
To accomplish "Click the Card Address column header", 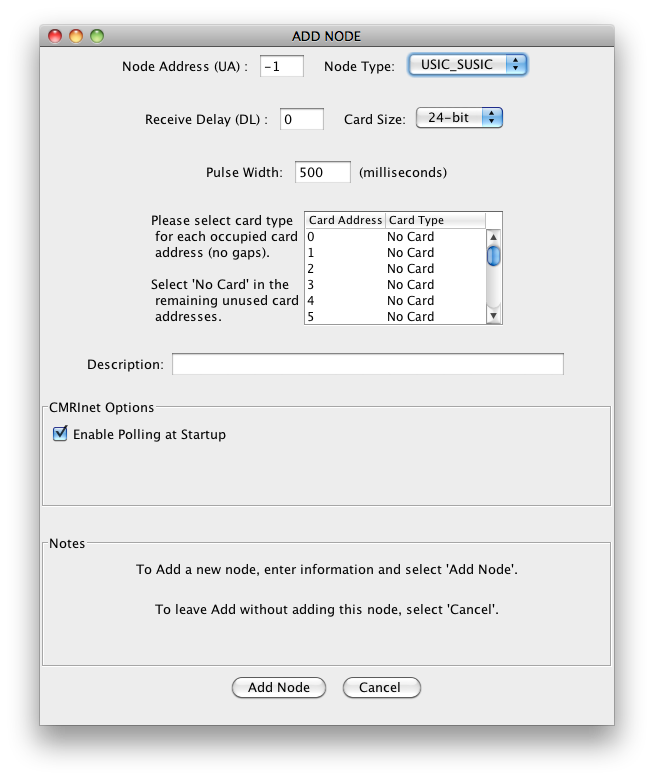I will point(345,220).
